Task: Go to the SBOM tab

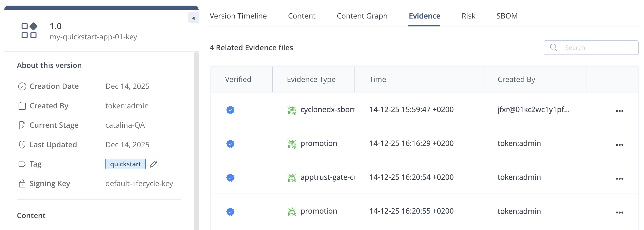Action: (507, 16)
